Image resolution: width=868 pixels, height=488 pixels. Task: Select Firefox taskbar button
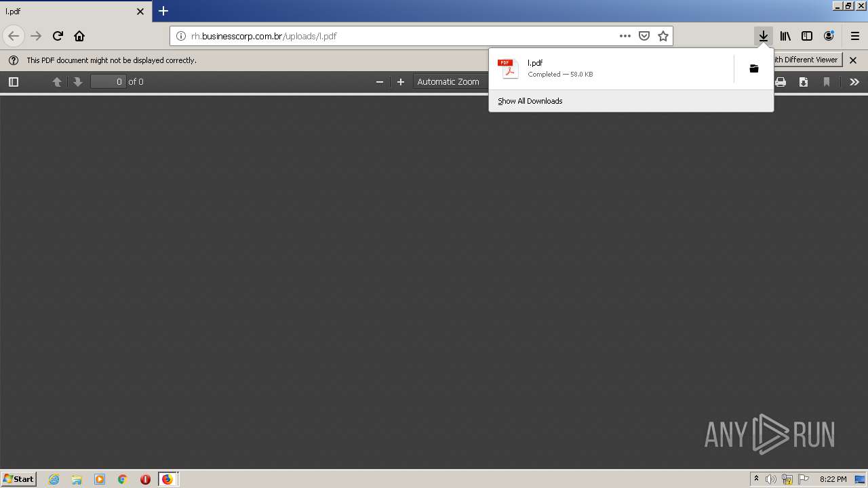tap(167, 479)
